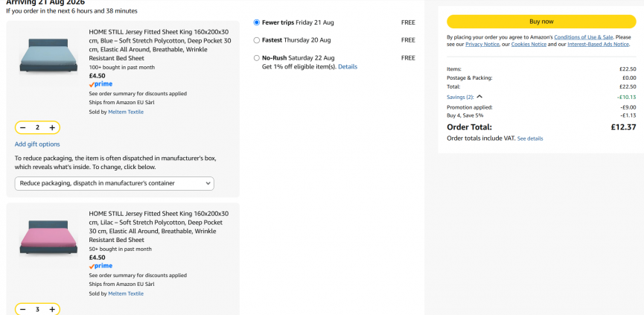
Task: Open the Conditions of Use & Sale link
Action: 584,37
